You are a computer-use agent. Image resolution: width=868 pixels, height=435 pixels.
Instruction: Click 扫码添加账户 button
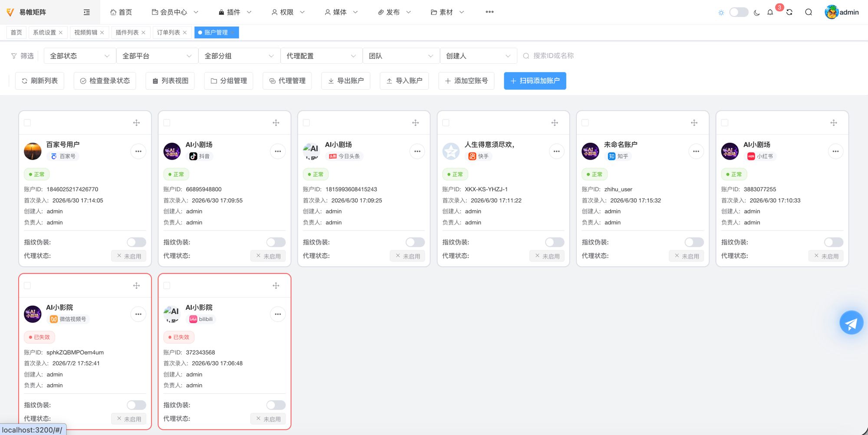(535, 81)
